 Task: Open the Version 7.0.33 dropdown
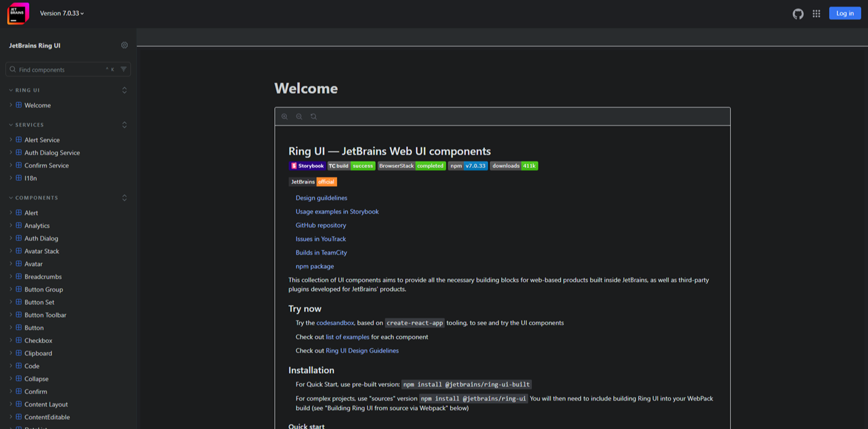point(62,13)
